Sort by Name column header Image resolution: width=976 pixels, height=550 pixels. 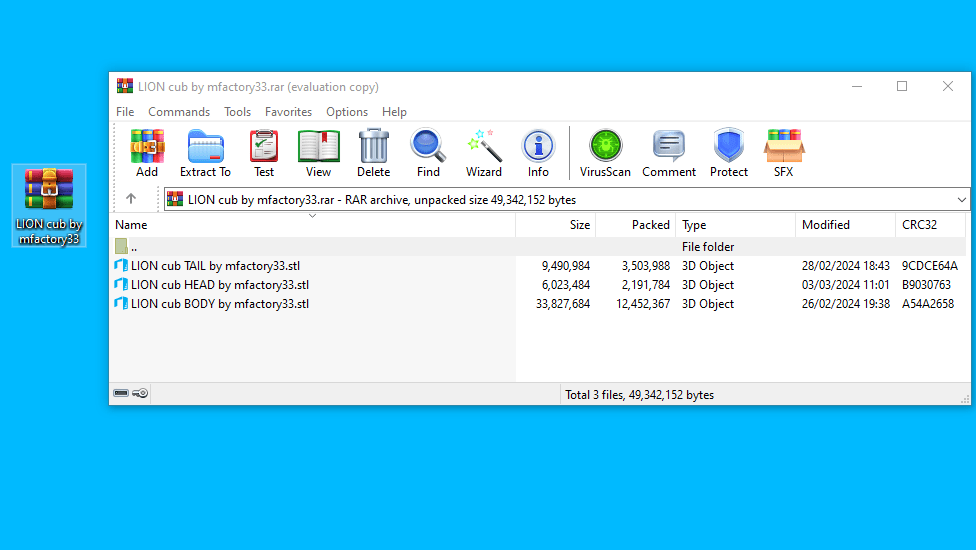pos(312,225)
